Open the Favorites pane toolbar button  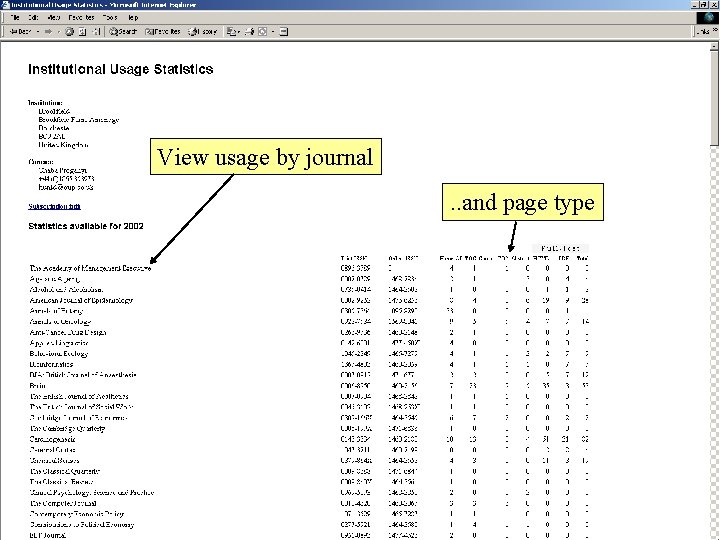tap(163, 32)
